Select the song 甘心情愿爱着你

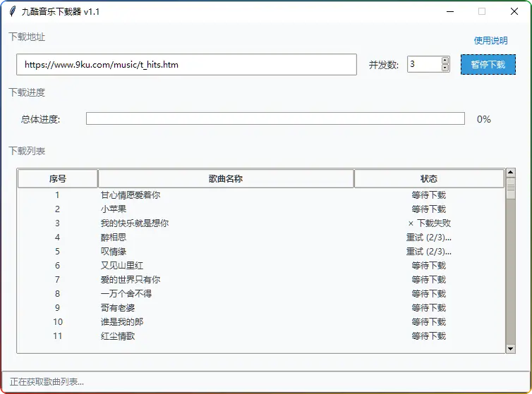131,195
